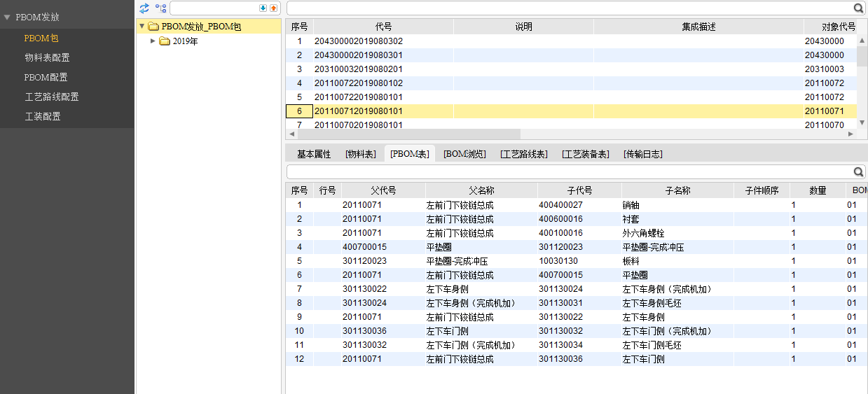
Task: Click into the tree search input field
Action: [x=214, y=8]
